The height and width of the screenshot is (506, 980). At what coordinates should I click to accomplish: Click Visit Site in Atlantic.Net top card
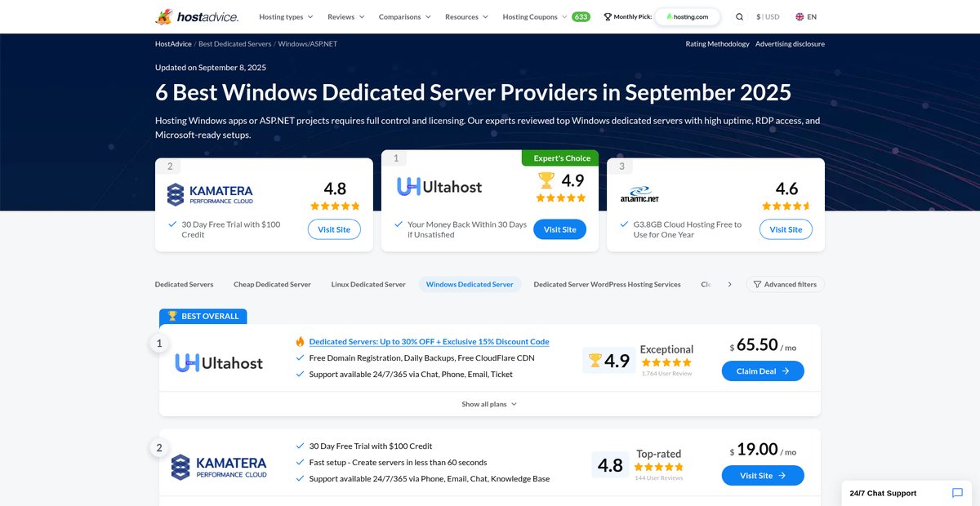pyautogui.click(x=786, y=229)
